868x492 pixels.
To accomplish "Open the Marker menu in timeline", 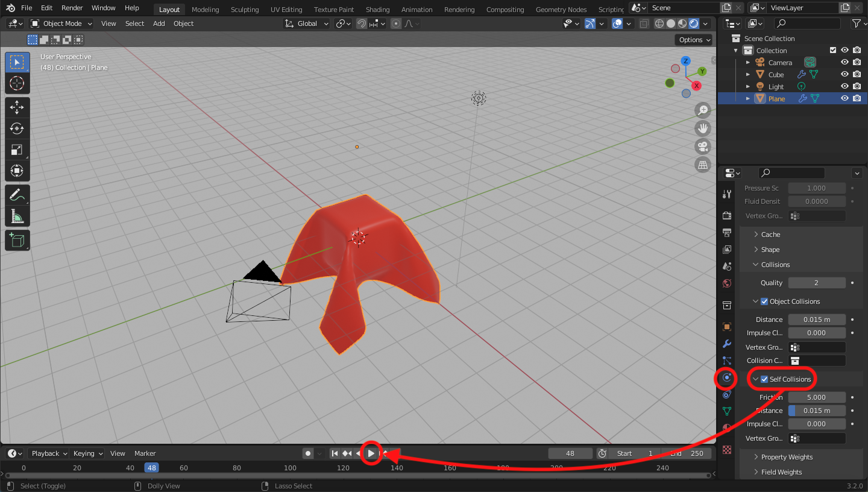I will point(145,453).
